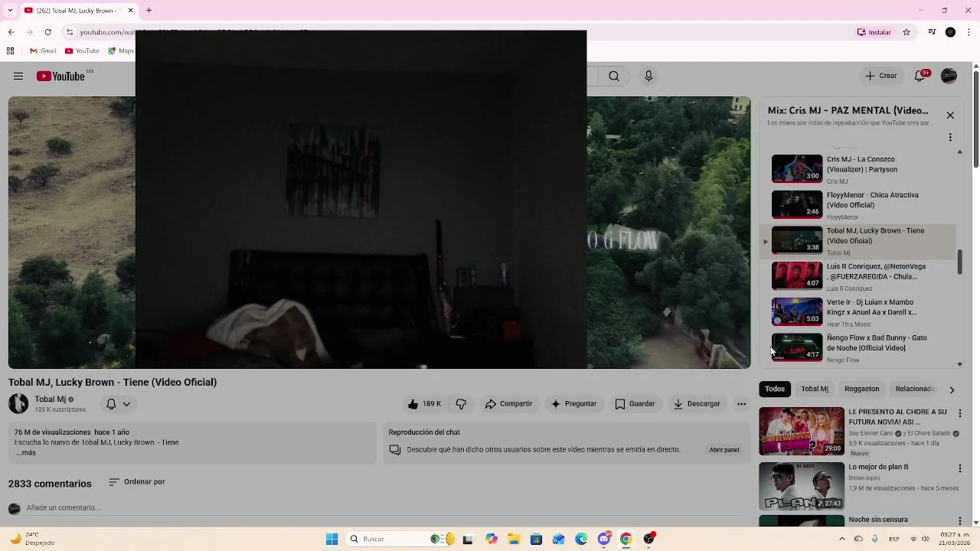Viewport: 980px width, 551px height.
Task: Open the Gmail bookmark
Action: pos(43,51)
